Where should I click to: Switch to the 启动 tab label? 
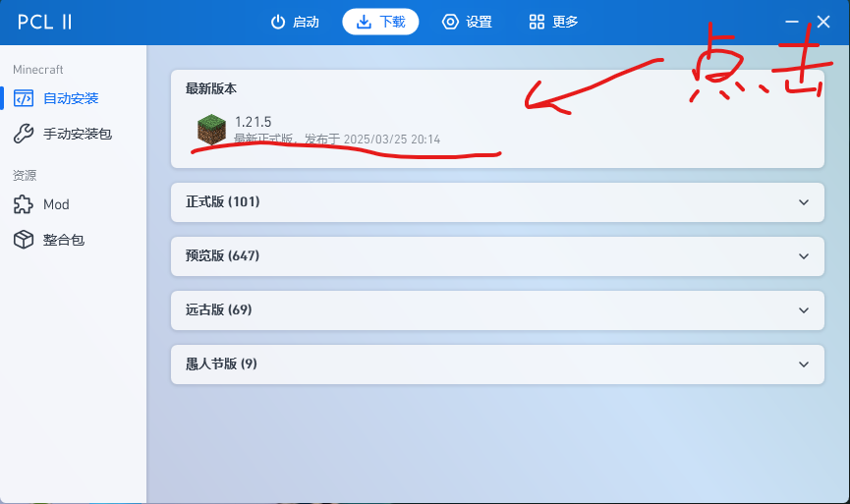306,22
